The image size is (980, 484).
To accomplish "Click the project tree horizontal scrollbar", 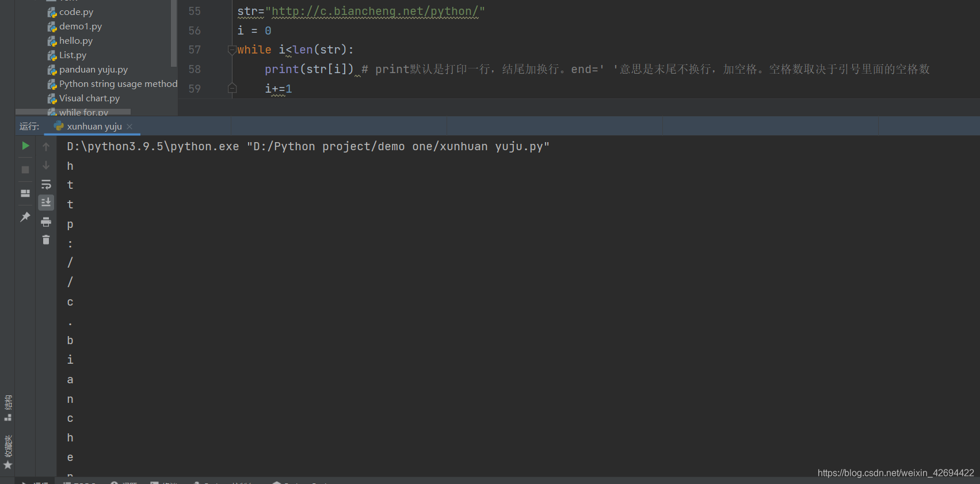I will [x=73, y=112].
